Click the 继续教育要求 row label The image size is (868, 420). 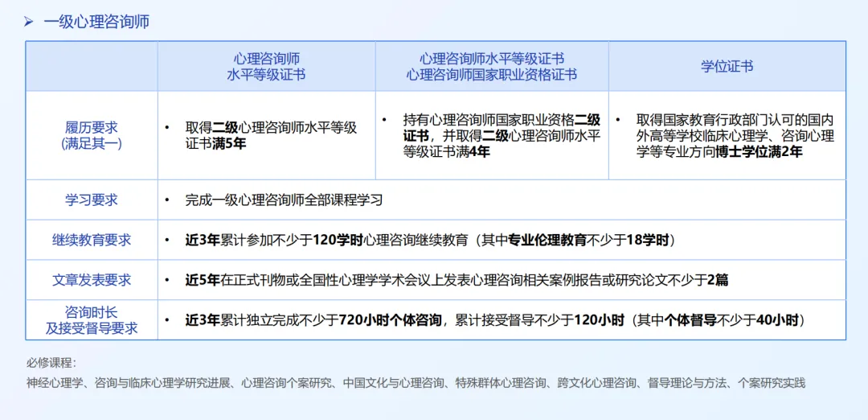pyautogui.click(x=92, y=240)
